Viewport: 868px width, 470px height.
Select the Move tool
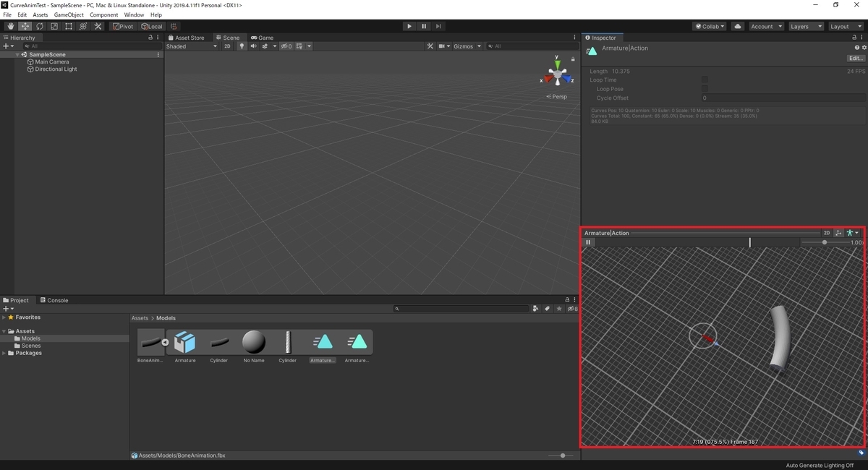(25, 26)
